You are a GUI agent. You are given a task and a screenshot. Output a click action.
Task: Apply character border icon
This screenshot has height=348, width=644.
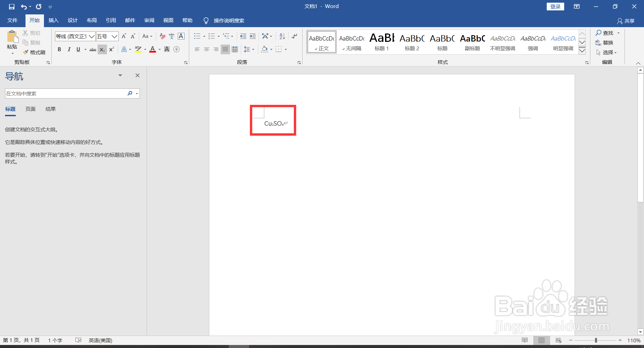coord(181,36)
